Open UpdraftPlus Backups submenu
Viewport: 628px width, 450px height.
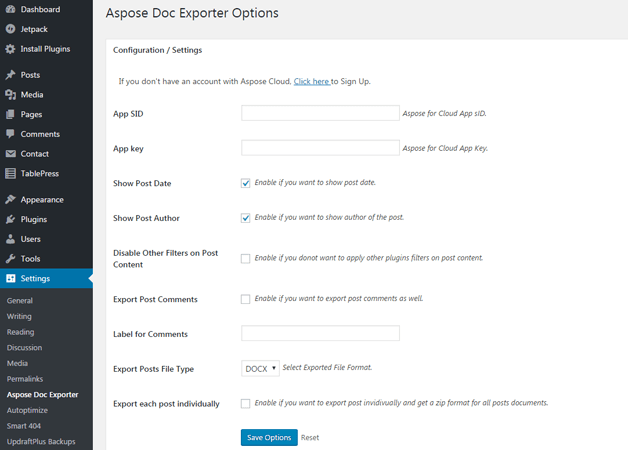click(41, 442)
